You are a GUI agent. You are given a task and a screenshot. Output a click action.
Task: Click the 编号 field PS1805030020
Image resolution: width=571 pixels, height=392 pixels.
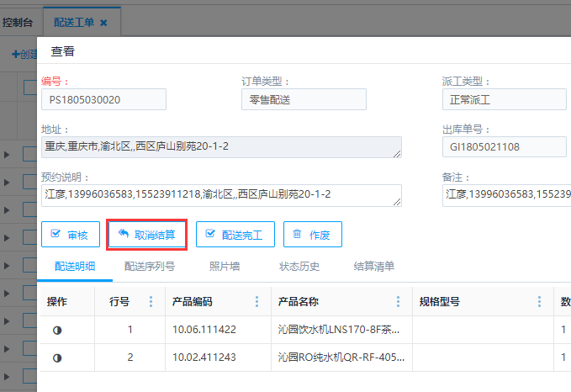coord(103,99)
